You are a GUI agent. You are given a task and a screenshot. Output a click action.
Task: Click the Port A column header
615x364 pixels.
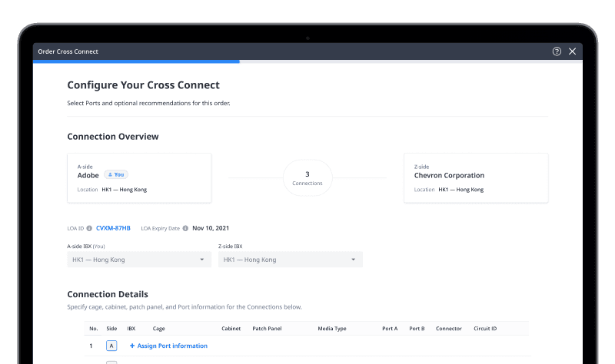coord(390,329)
